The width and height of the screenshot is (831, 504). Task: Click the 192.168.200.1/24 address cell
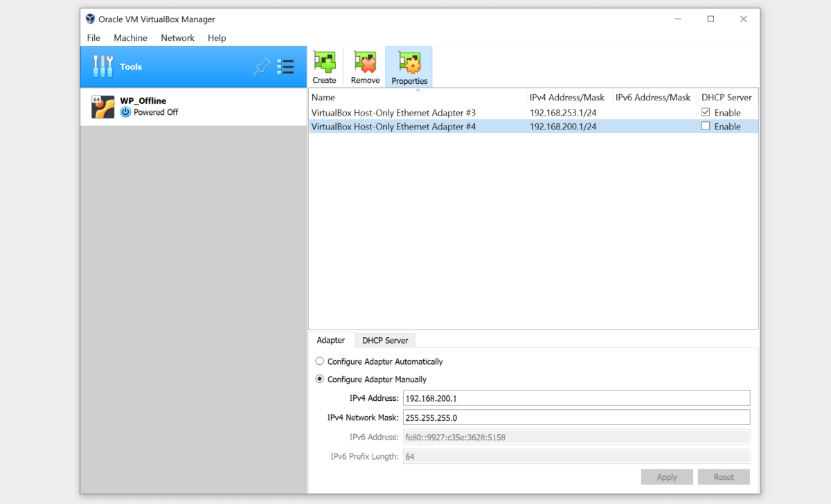pos(563,127)
